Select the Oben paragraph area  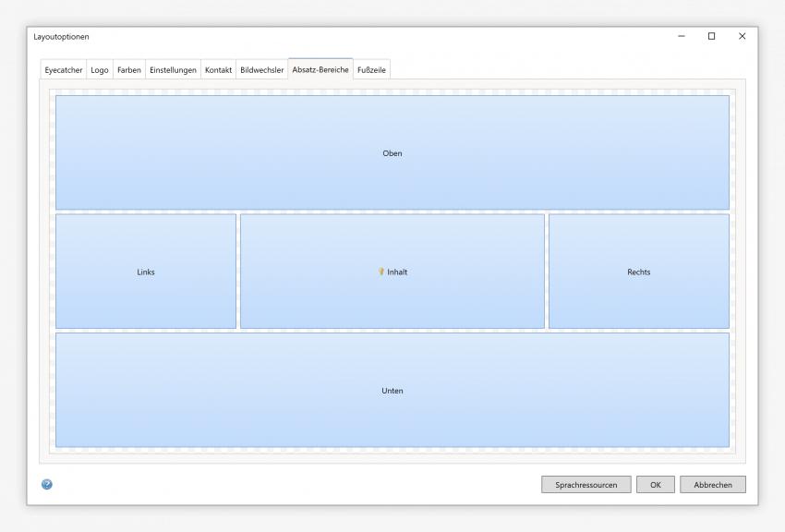tap(392, 152)
